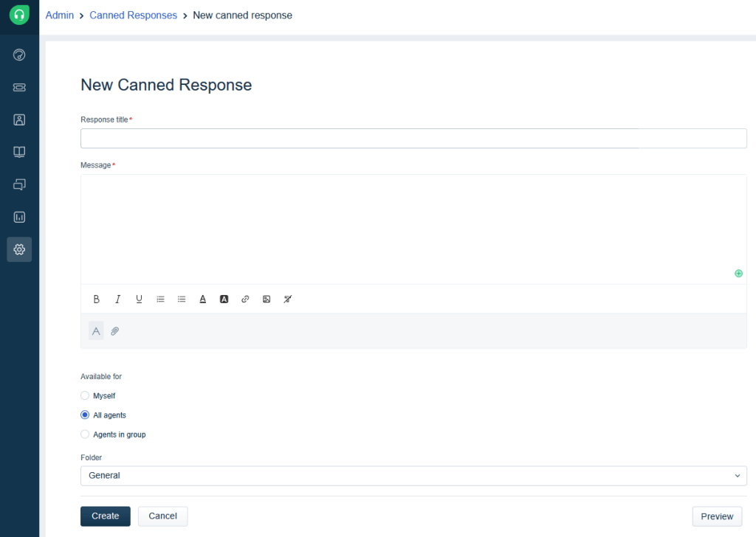This screenshot has width=756, height=537.
Task: Choose the Agents in group option
Action: point(85,434)
